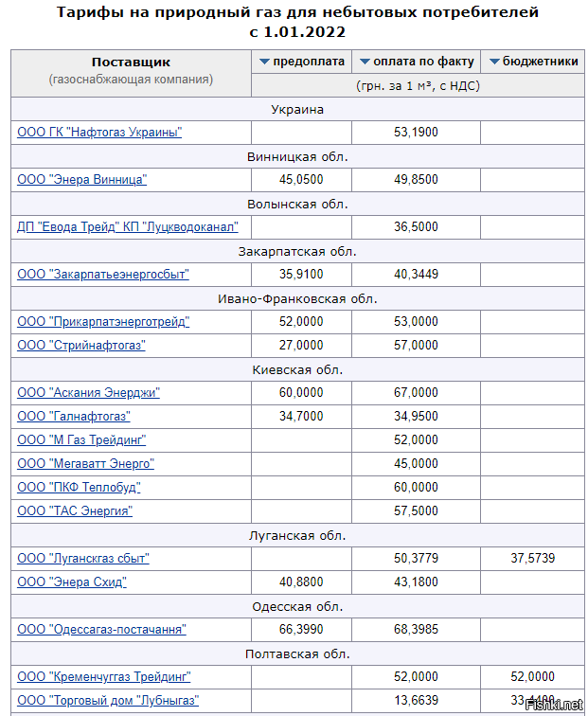Click the Закарпатская обл. region heading
Viewport: 588px width, 716px height.
(297, 252)
